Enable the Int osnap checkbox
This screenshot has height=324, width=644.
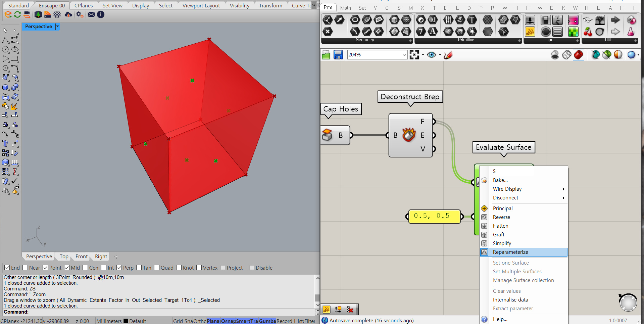(x=104, y=268)
